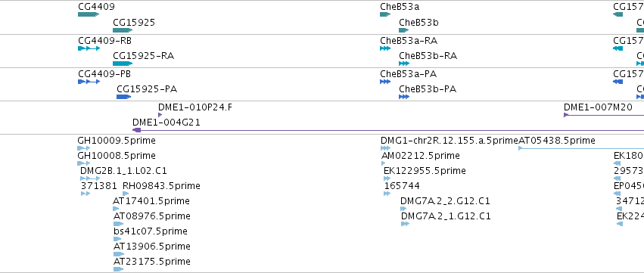Click the CG4409 gene arrow glyph
This screenshot has height=273, width=644.
click(x=89, y=14)
